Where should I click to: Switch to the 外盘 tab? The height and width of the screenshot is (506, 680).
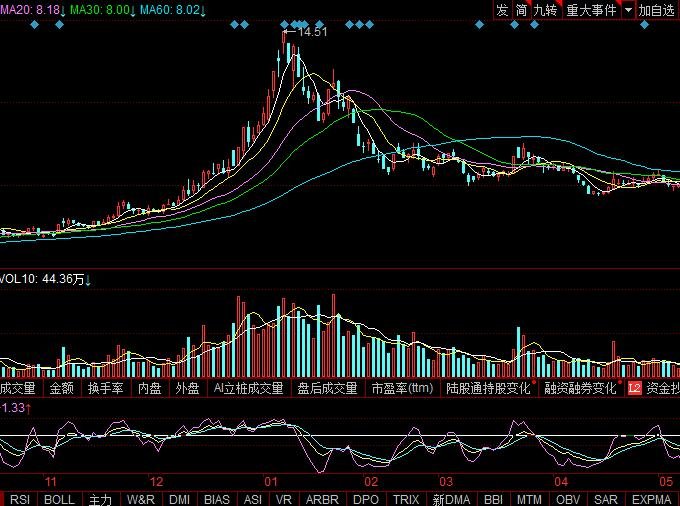pos(187,388)
